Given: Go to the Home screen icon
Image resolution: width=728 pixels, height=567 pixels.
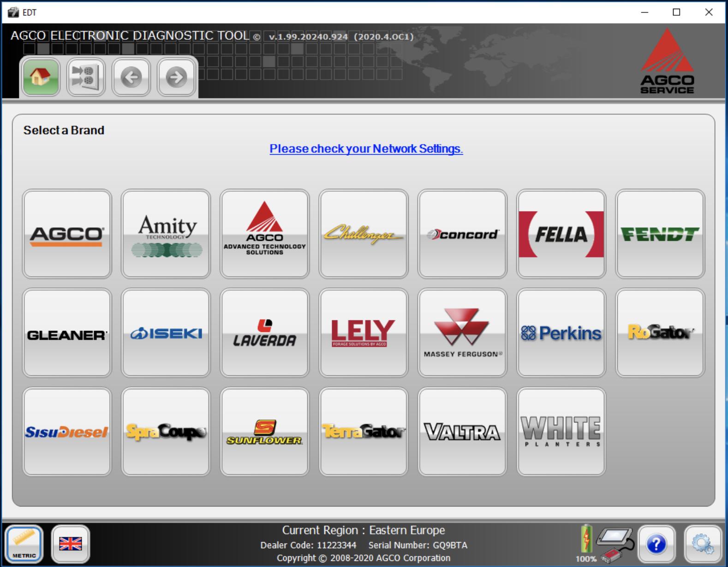Looking at the screenshot, I should [41, 77].
